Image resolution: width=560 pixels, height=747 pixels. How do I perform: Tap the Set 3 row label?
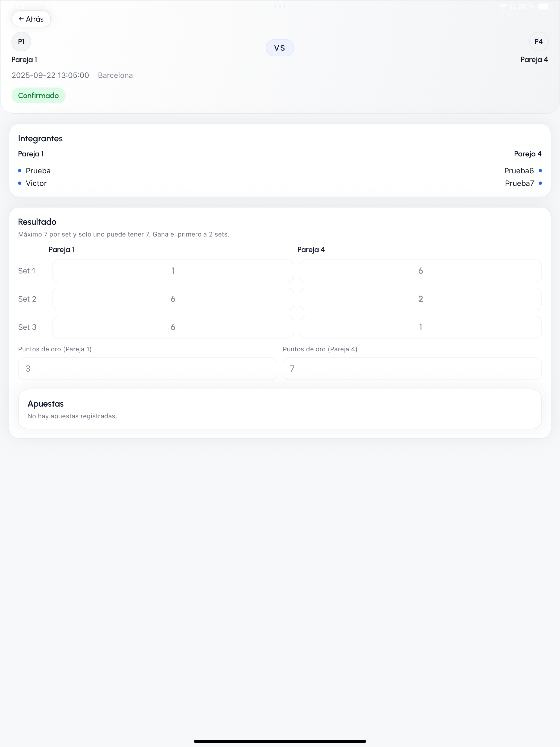27,327
